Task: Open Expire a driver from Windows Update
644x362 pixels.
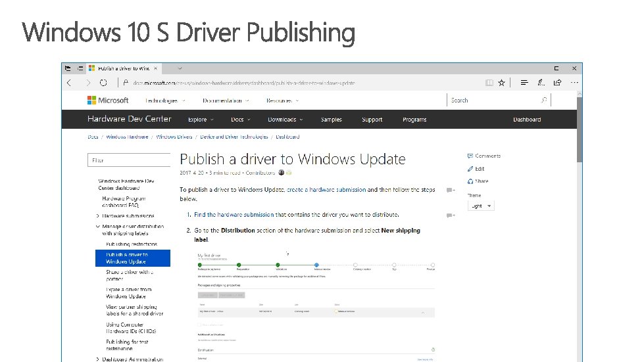Action: [x=128, y=293]
